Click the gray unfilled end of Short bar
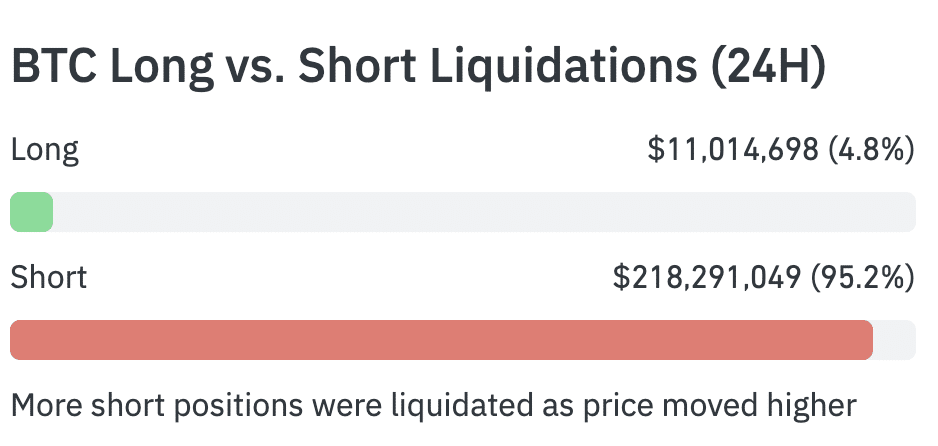 click(896, 340)
